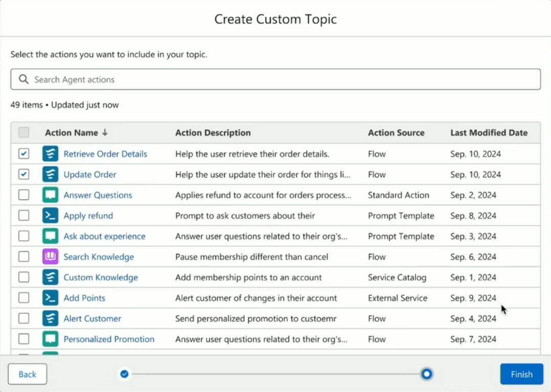Click the terminal icon next to Add Points
This screenshot has width=551, height=392.
click(x=50, y=298)
